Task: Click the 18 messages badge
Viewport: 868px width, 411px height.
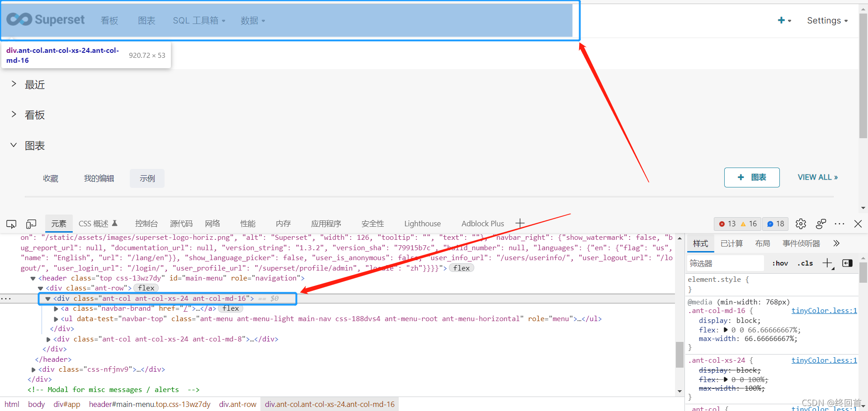Action: tap(776, 224)
